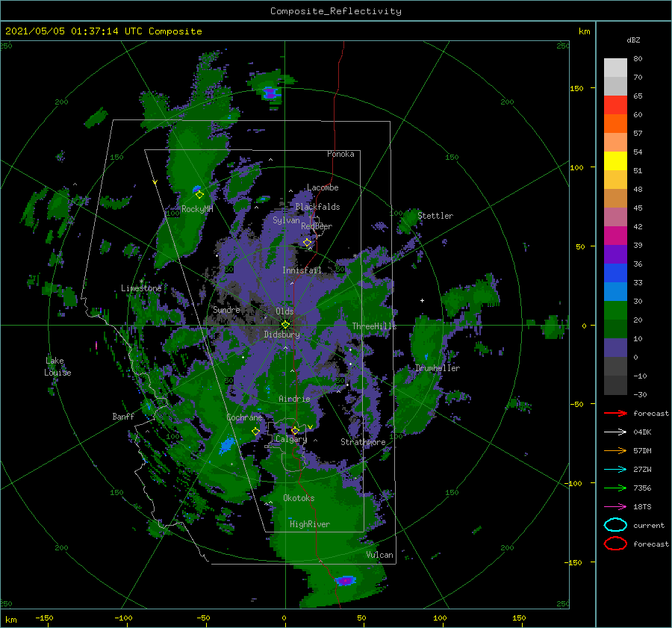Click the yellow marker near RedDeer
The image size is (672, 628).
(308, 243)
